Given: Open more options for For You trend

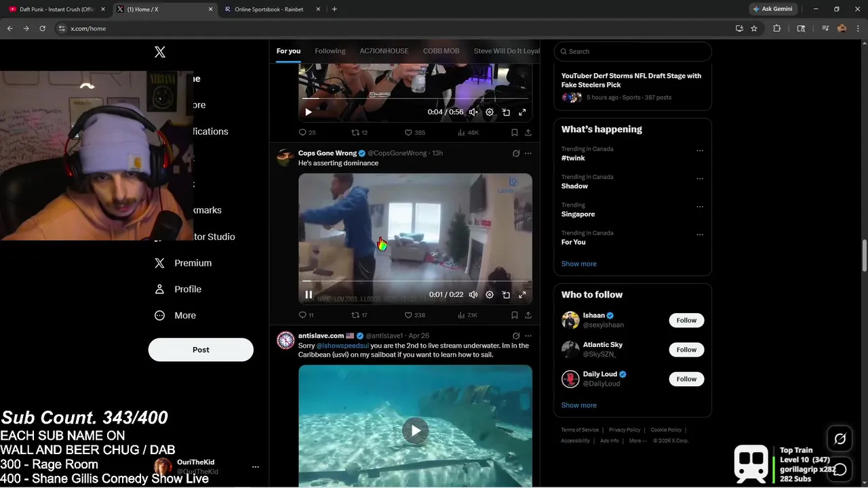Looking at the screenshot, I should (700, 235).
